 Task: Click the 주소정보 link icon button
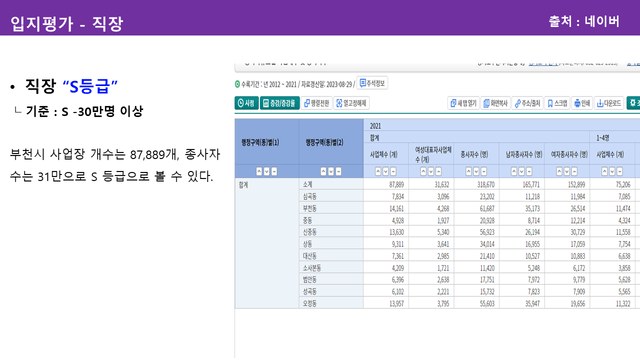[527, 104]
